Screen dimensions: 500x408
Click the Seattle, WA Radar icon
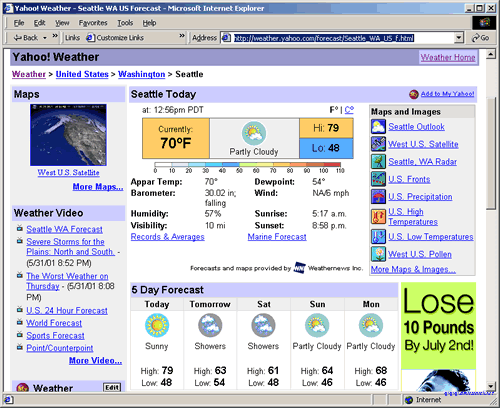pyautogui.click(x=378, y=162)
